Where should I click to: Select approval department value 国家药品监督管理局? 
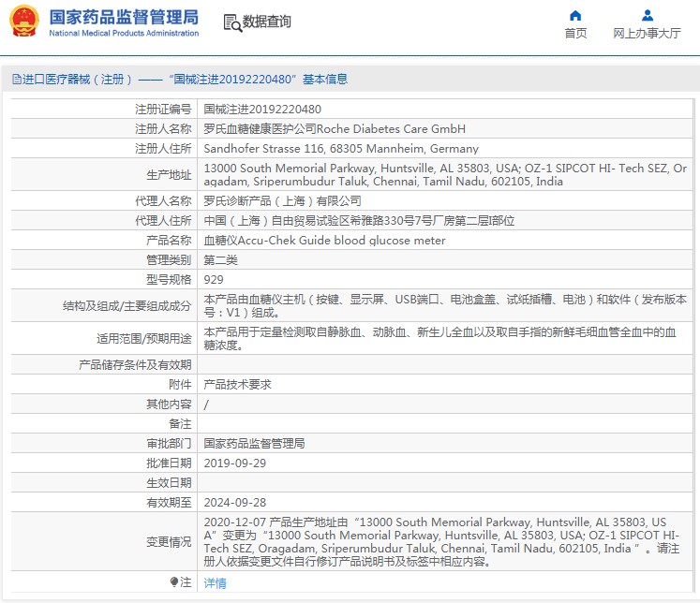point(254,443)
